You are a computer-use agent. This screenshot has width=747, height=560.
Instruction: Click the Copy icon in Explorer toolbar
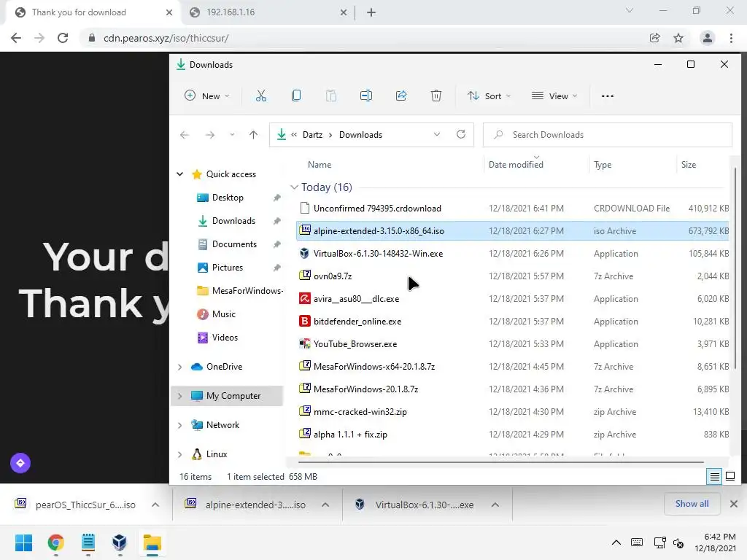click(296, 96)
